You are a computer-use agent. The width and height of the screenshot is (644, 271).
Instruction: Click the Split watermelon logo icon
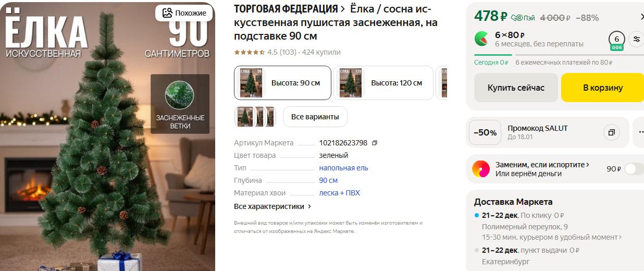point(481,39)
